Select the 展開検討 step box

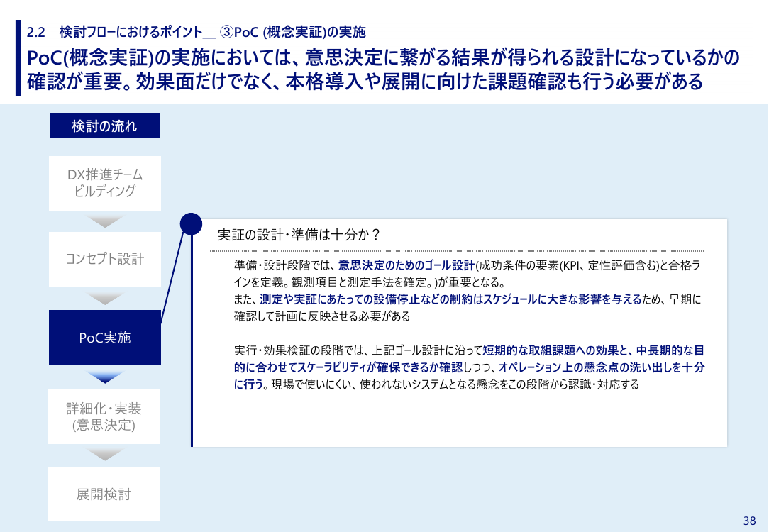point(104,494)
